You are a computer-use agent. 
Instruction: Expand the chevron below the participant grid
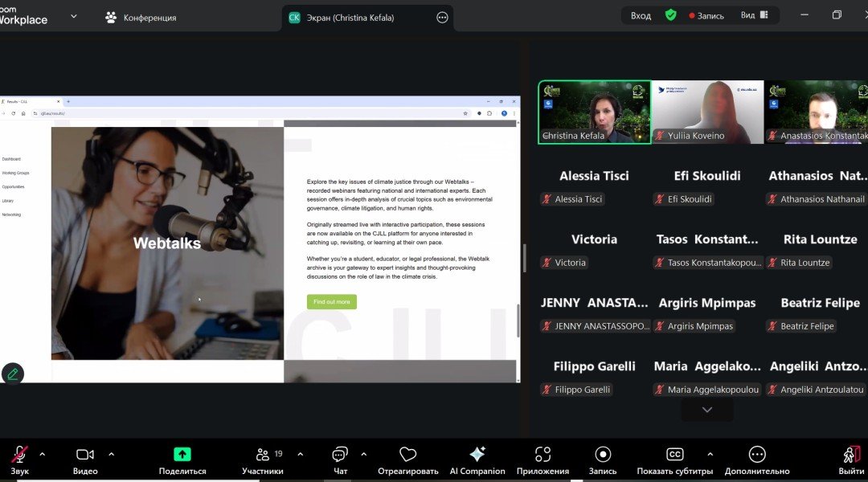[706, 410]
